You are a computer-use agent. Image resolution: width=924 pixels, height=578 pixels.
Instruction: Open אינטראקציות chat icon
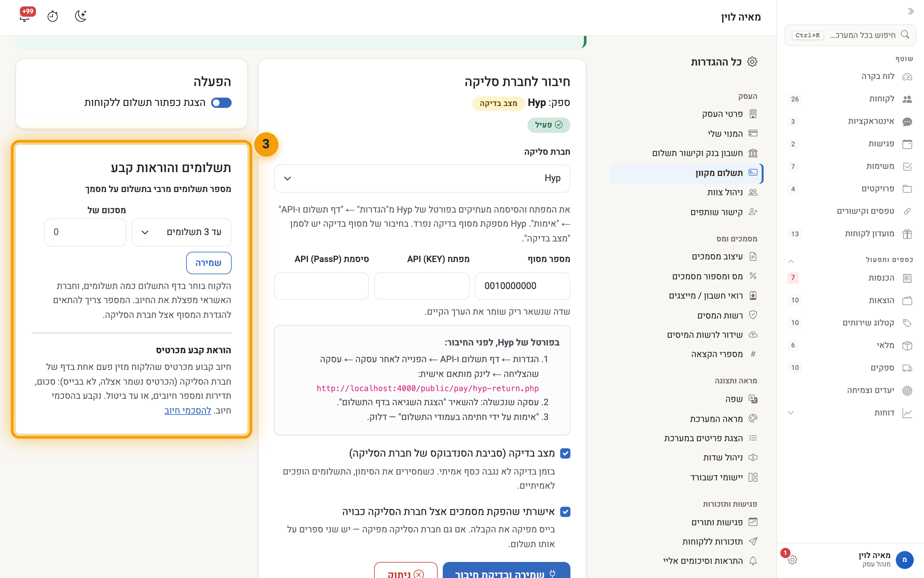click(x=907, y=122)
